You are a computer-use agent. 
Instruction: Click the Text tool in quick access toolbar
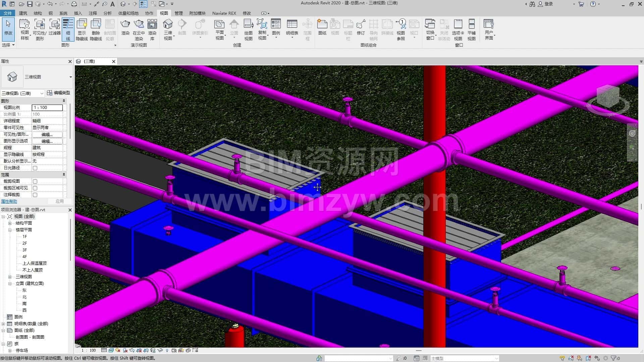click(x=113, y=4)
